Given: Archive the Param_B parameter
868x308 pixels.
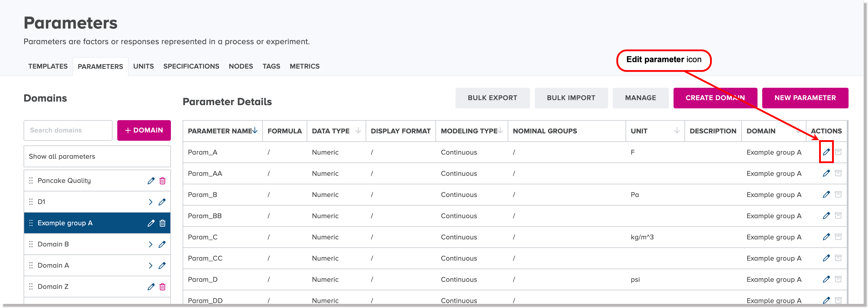Looking at the screenshot, I should coord(838,195).
